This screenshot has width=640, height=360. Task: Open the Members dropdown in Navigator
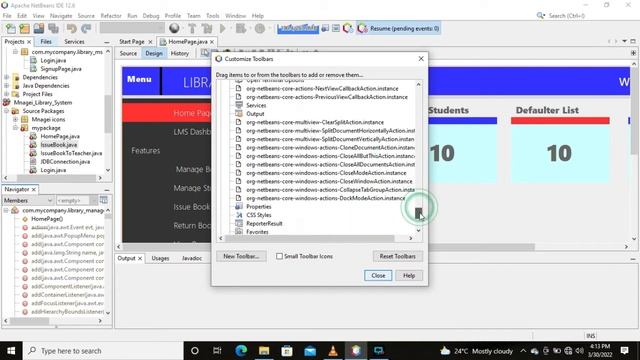click(x=28, y=200)
